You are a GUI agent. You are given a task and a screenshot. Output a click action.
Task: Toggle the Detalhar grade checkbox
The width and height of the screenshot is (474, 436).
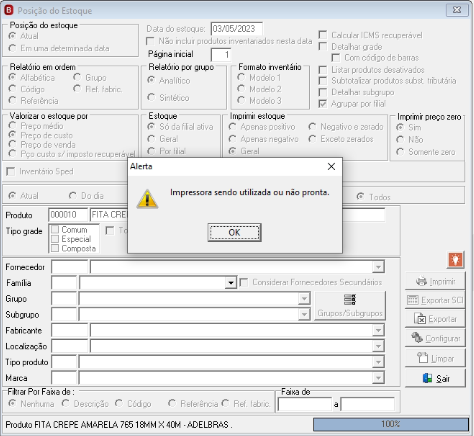pos(323,46)
